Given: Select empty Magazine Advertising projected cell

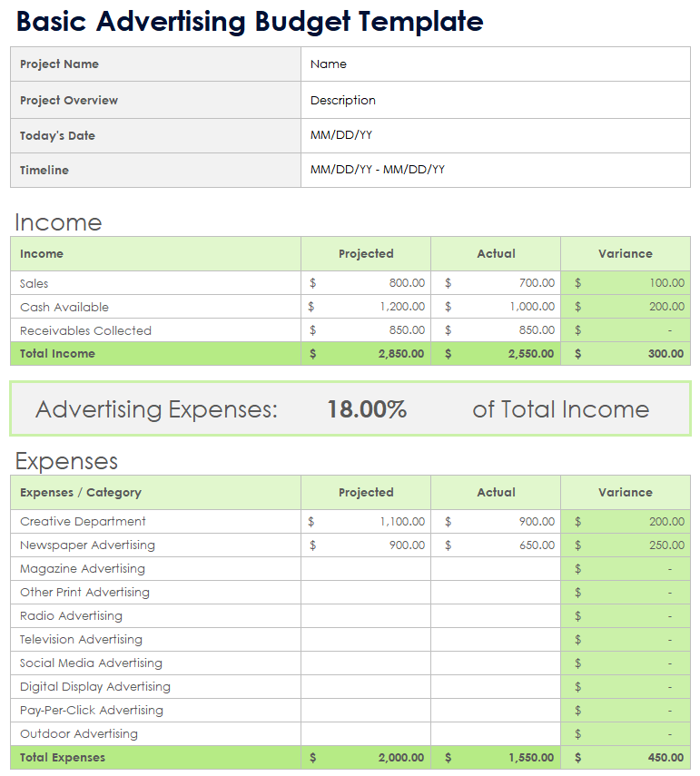Looking at the screenshot, I should [x=366, y=569].
